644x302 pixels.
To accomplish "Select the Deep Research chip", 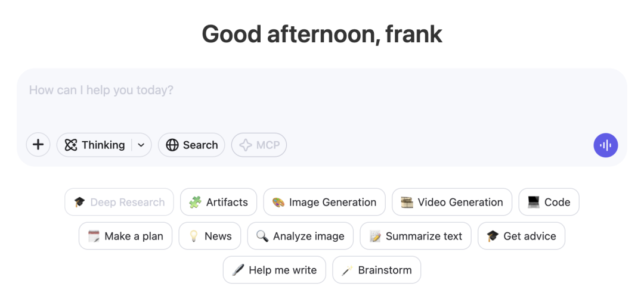I will pyautogui.click(x=119, y=202).
